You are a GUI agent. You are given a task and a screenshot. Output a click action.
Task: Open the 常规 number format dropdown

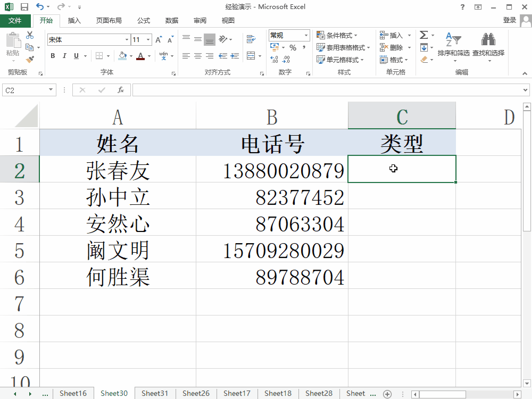tap(306, 36)
